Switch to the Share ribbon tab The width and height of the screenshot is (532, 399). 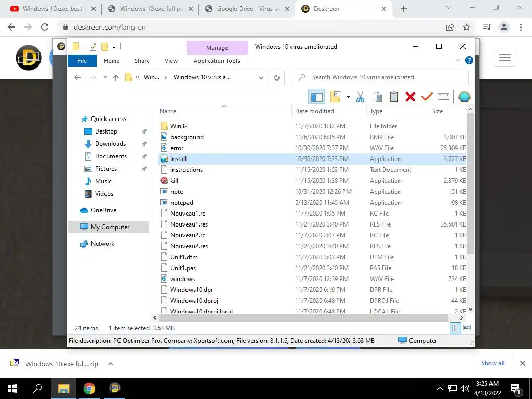point(142,61)
